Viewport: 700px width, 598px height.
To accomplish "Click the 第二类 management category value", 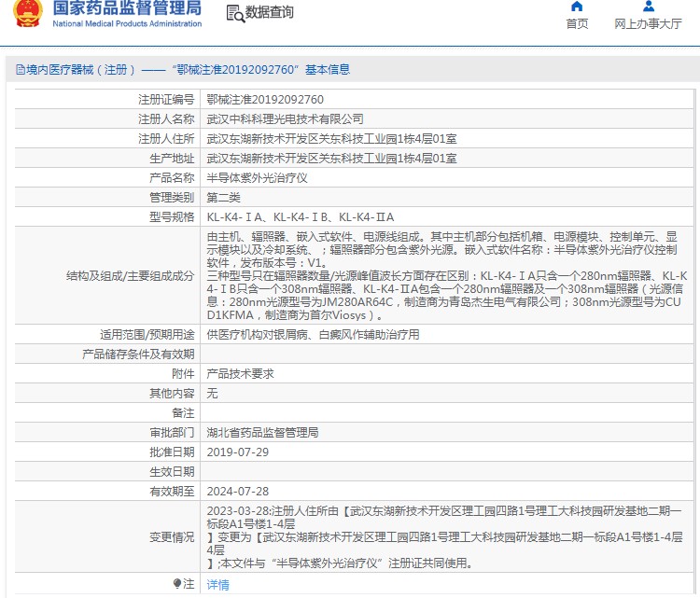I will 224,198.
